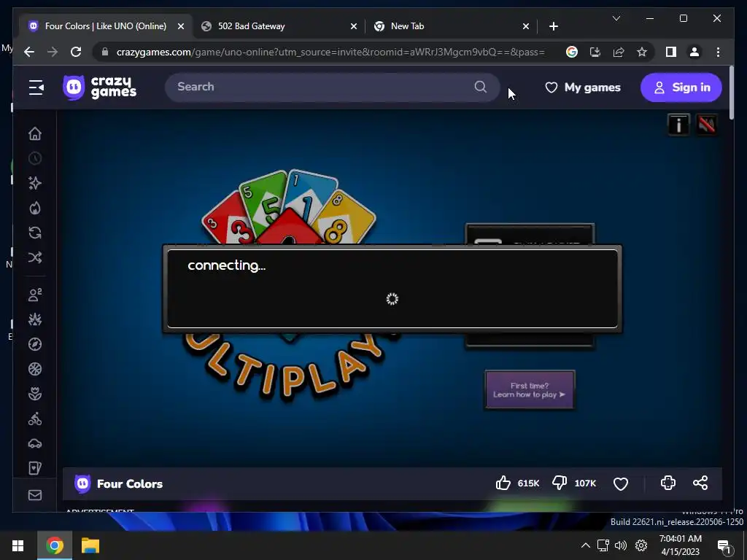The width and height of the screenshot is (747, 560).
Task: Click Chrome in the taskbar
Action: point(54,545)
